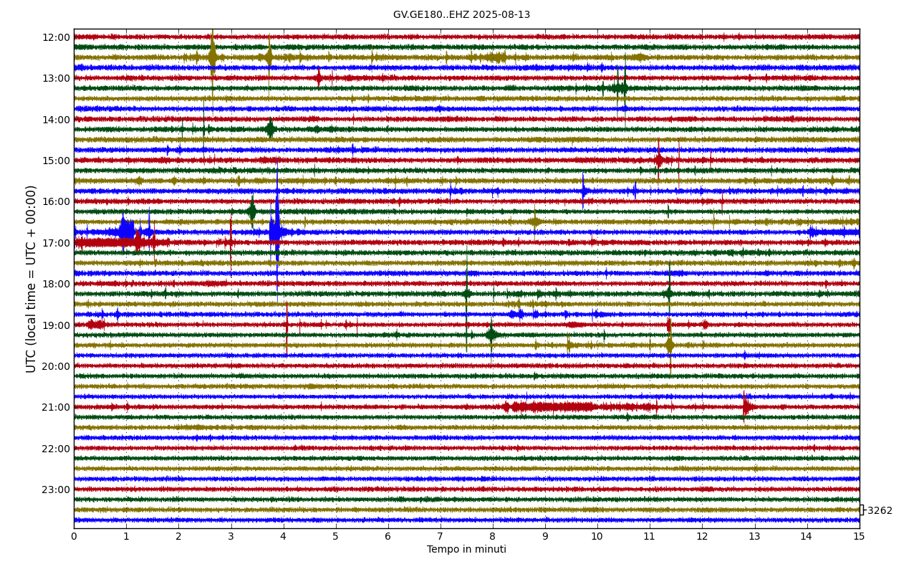Click the 15:00 hour tick label
Viewport: 924px width, 587px height.
[x=56, y=161]
